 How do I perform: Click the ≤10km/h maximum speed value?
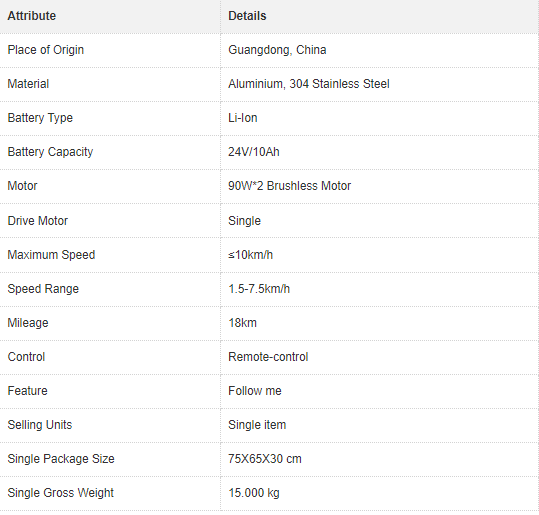(251, 255)
